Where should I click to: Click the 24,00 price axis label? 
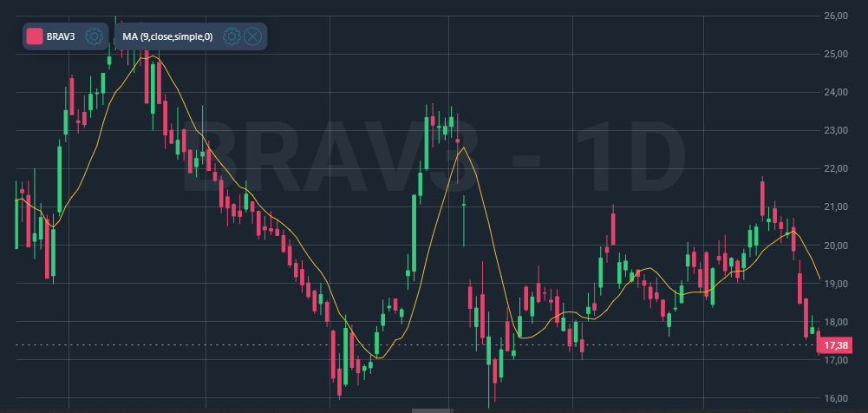coord(837,93)
